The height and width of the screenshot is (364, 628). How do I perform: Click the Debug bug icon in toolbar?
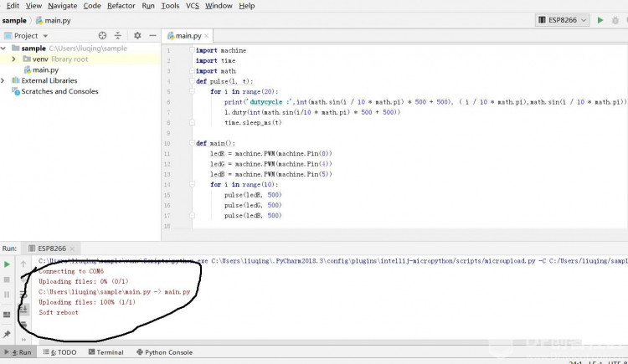tap(615, 20)
